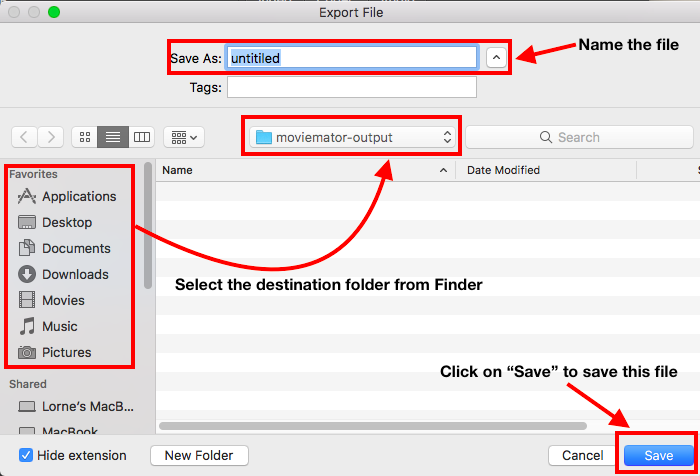Click the Music note icon

27,326
